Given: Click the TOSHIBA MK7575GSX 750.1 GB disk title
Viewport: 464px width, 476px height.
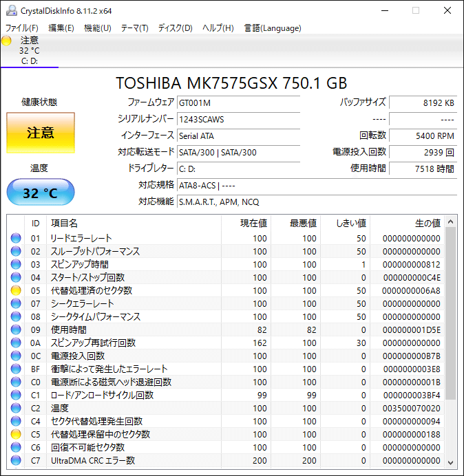Looking at the screenshot, I should [x=231, y=83].
